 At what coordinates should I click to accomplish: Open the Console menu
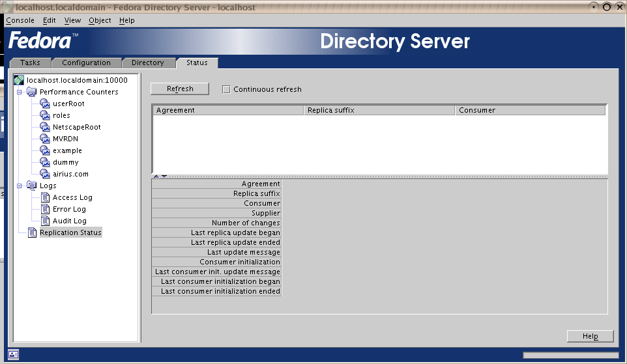(x=20, y=20)
